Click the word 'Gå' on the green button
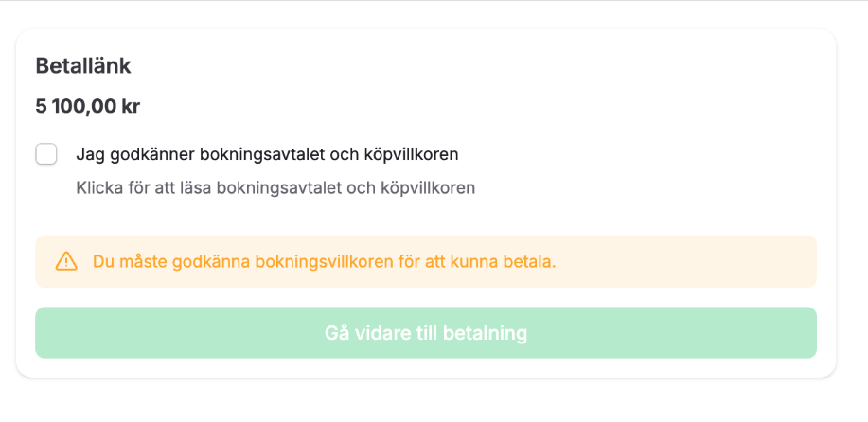The image size is (868, 422). click(336, 333)
